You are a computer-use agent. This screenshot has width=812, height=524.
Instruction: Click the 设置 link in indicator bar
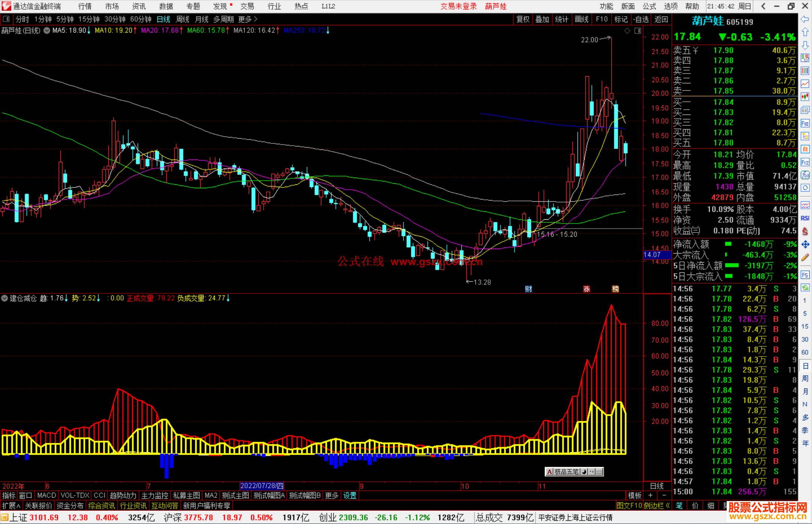[350, 495]
